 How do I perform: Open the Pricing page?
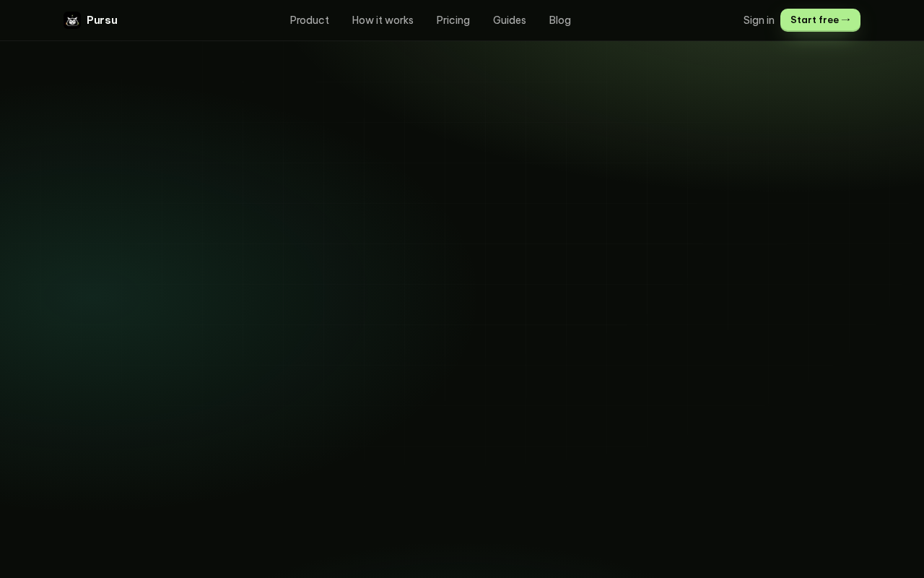(453, 20)
